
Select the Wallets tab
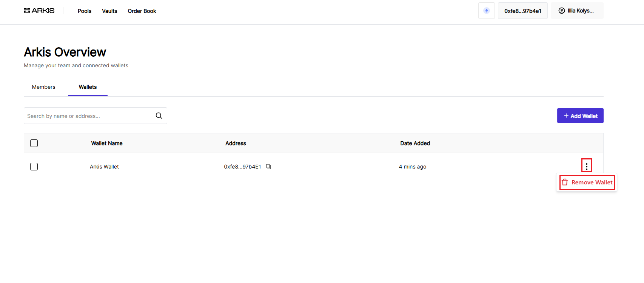pos(88,87)
